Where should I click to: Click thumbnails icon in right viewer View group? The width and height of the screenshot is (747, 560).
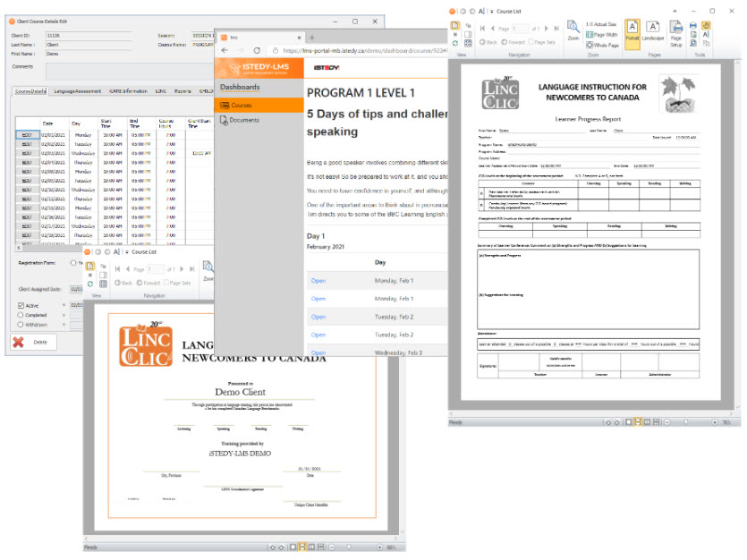point(468,43)
